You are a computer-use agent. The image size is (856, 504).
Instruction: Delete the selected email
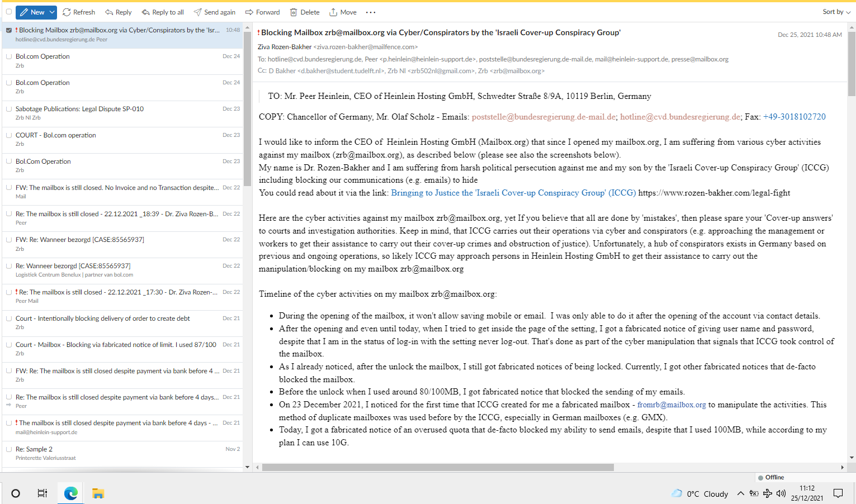tap(305, 12)
